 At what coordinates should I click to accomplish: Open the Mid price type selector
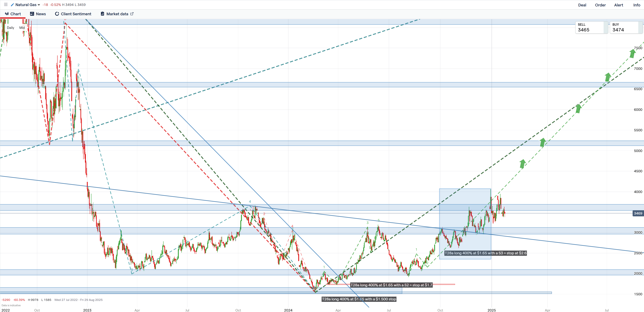[22, 28]
